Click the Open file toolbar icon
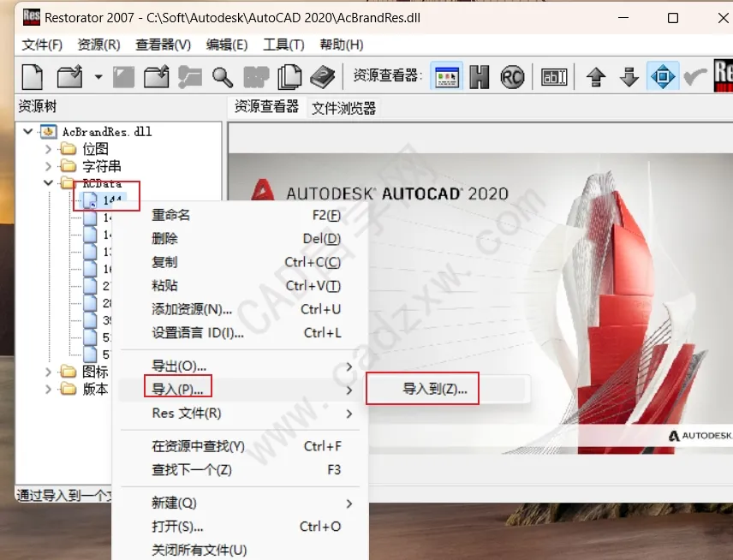 pyautogui.click(x=70, y=77)
